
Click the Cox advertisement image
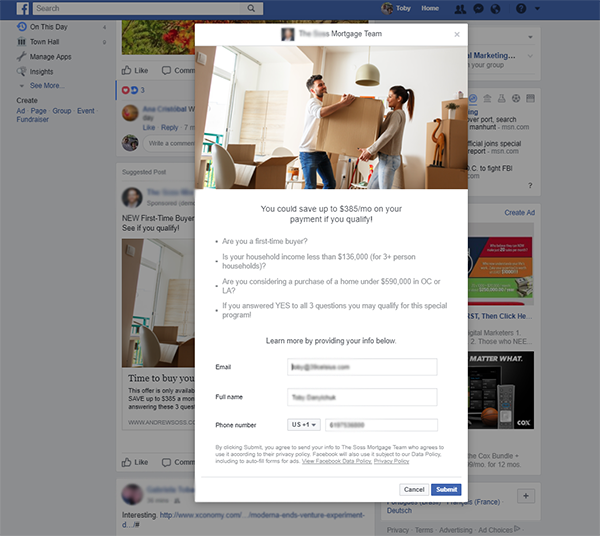(501, 390)
